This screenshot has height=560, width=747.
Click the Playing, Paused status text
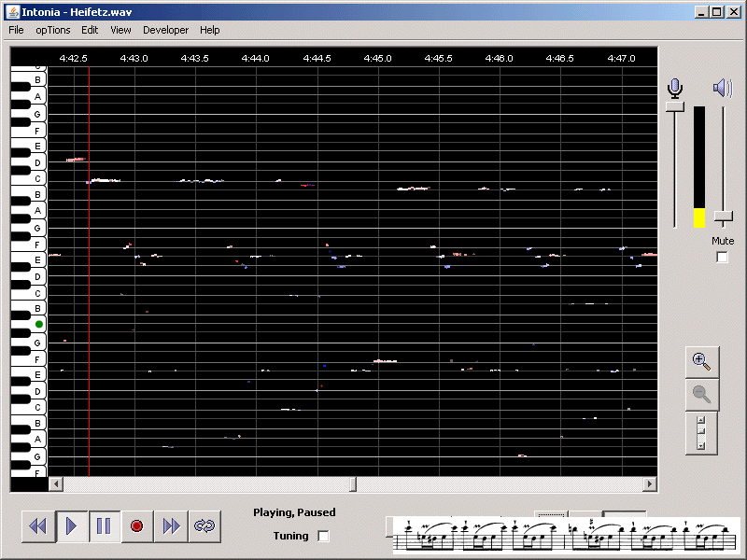tap(294, 512)
